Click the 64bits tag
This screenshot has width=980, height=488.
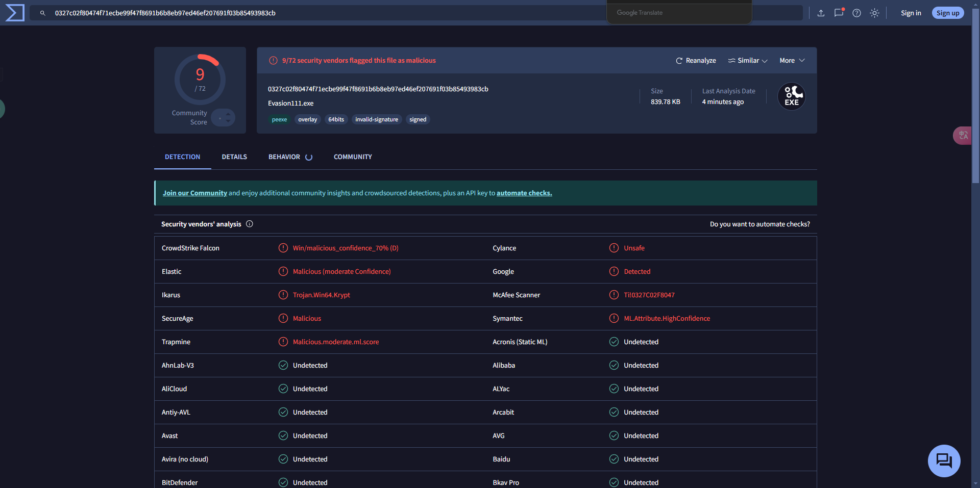tap(336, 119)
